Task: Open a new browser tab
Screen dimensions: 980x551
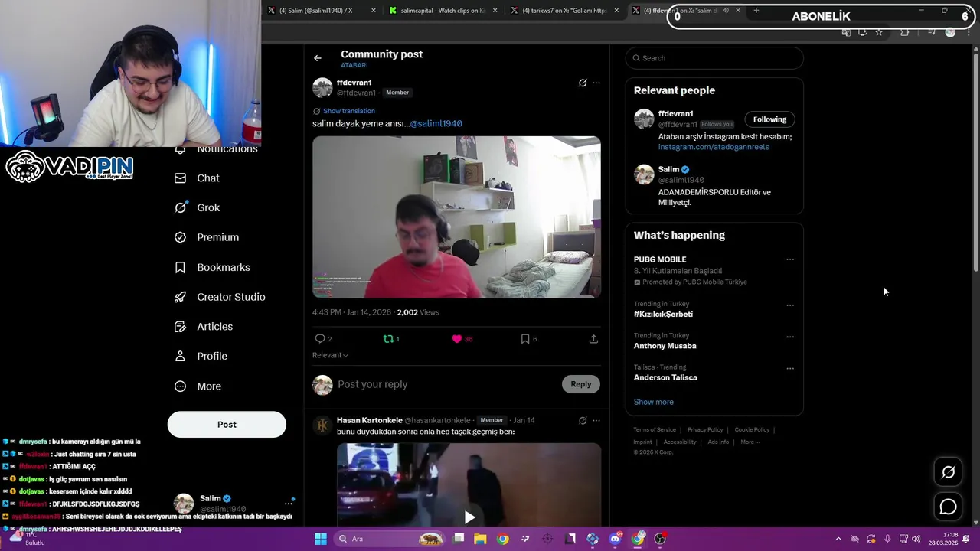Action: pos(756,11)
